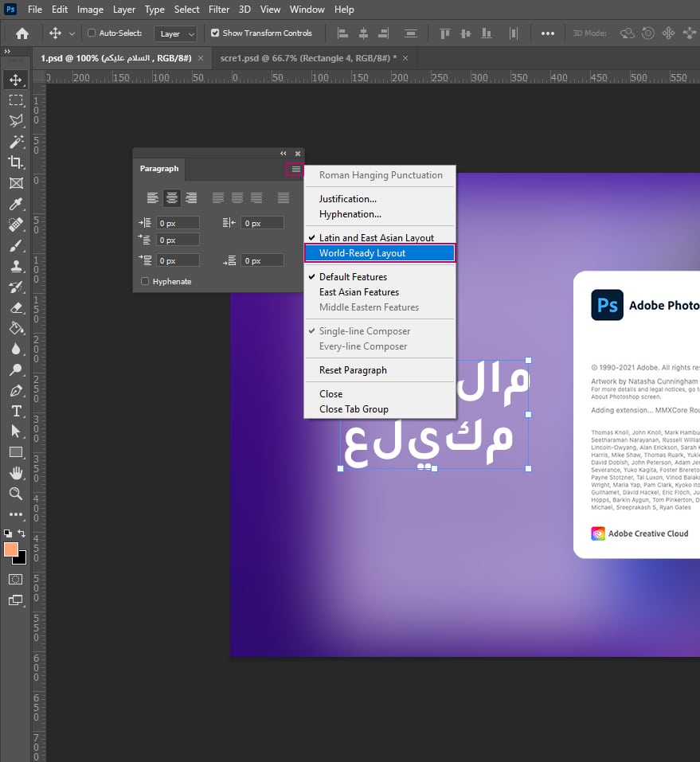The width and height of the screenshot is (700, 762).
Task: Select the Horizontal Type tool
Action: 16,411
